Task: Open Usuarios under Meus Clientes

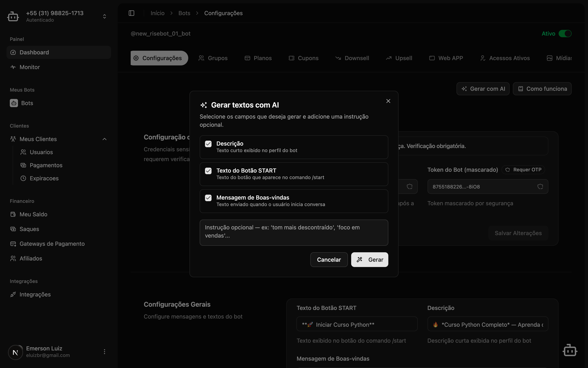Action: 41,152
